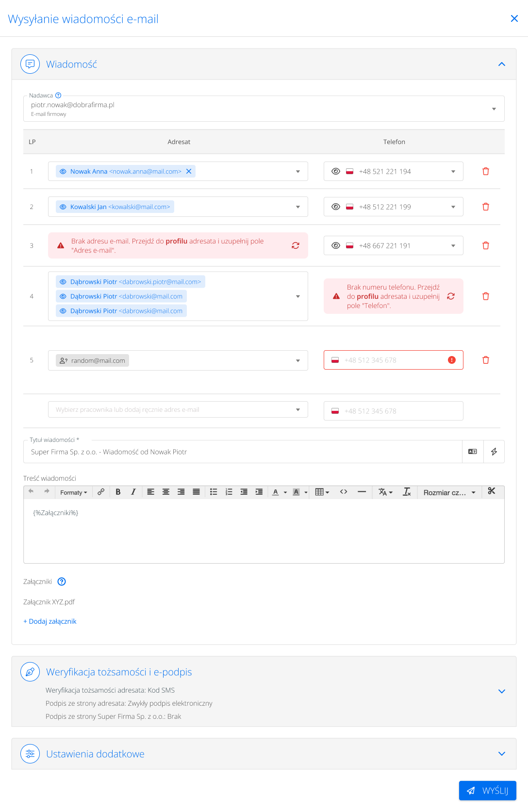Open the Nadawca sender dropdown
This screenshot has height=812, width=528.
(494, 109)
